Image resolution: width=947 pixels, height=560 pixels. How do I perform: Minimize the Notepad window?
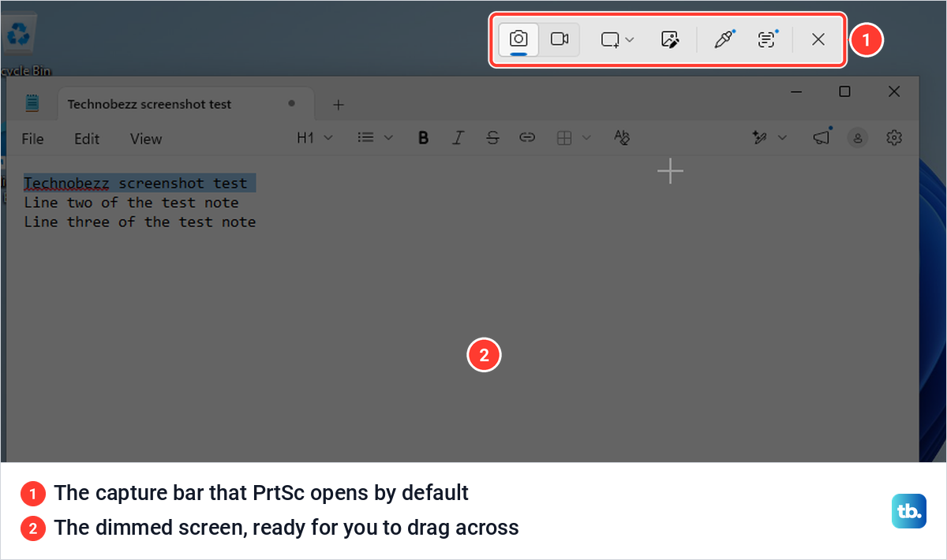797,91
